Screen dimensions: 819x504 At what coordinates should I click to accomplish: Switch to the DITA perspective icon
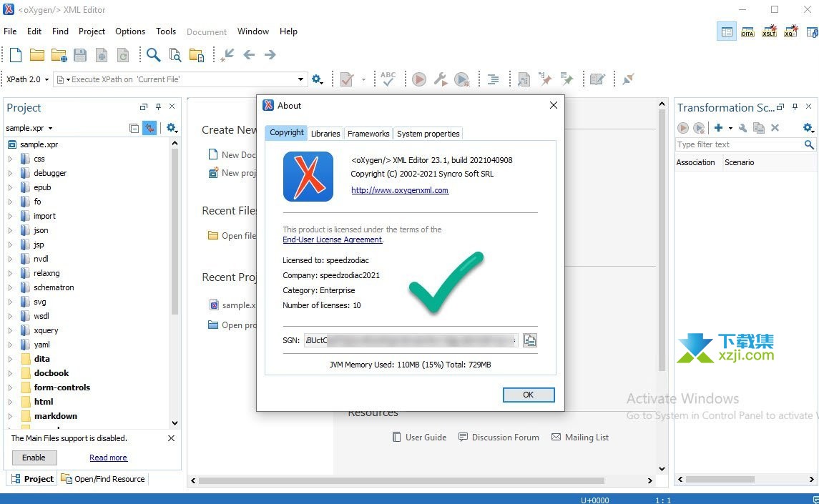747,31
